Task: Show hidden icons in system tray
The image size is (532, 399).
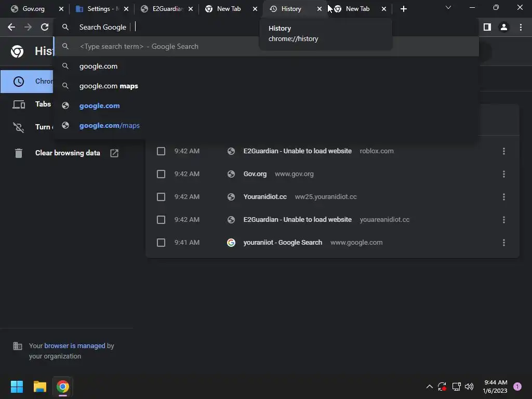Action: (429, 387)
